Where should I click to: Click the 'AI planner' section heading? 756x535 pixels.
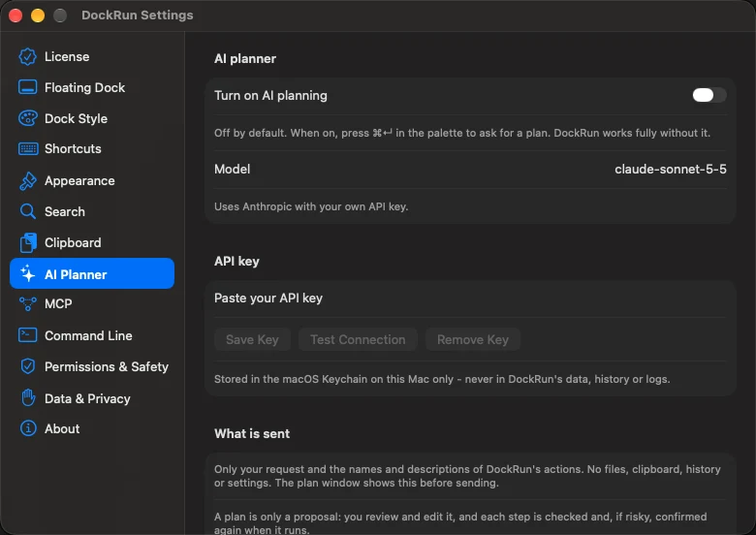click(x=245, y=58)
